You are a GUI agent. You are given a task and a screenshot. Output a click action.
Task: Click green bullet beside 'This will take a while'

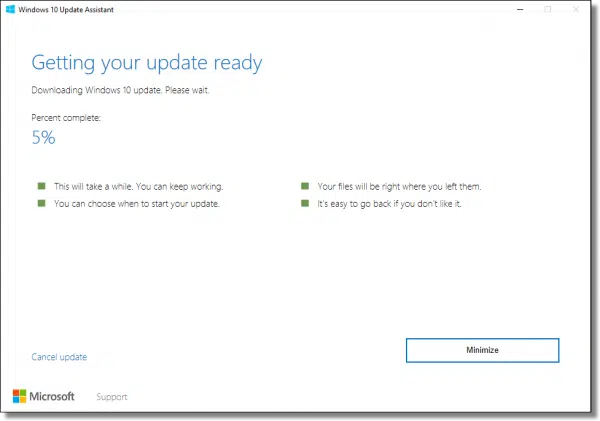coord(41,186)
